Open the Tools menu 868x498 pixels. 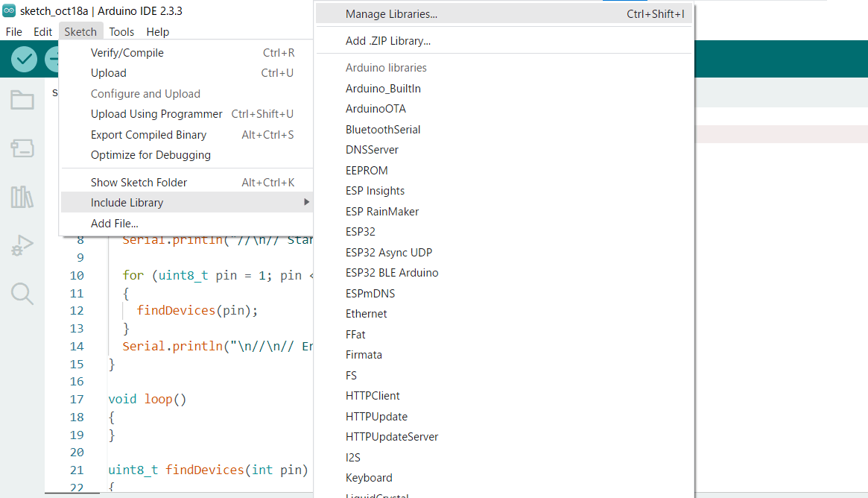[x=121, y=31]
